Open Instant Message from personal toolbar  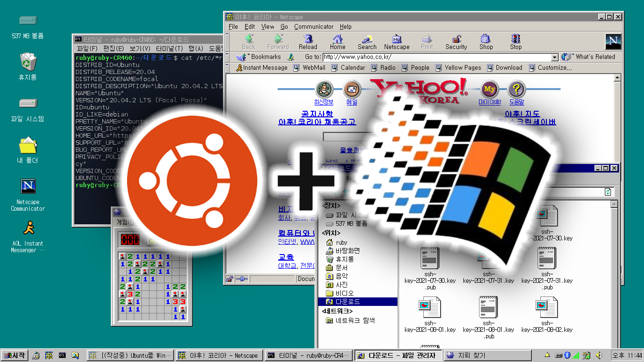click(261, 68)
